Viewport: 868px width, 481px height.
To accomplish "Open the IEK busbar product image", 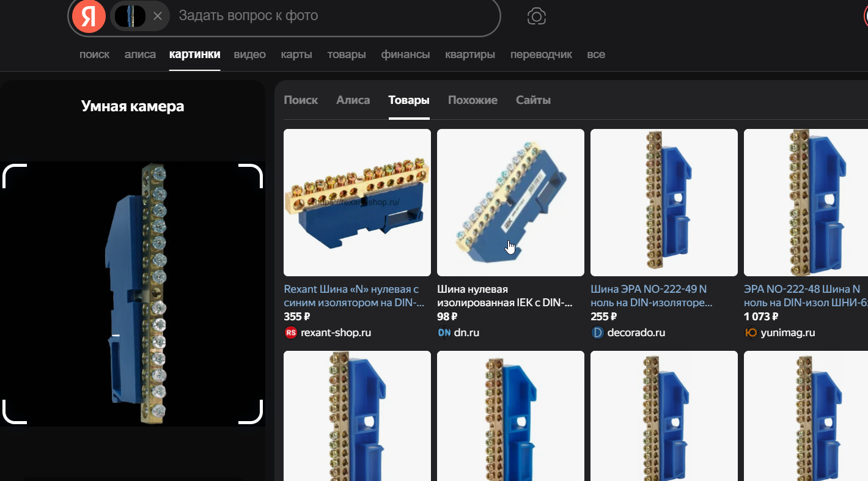I will coord(510,202).
